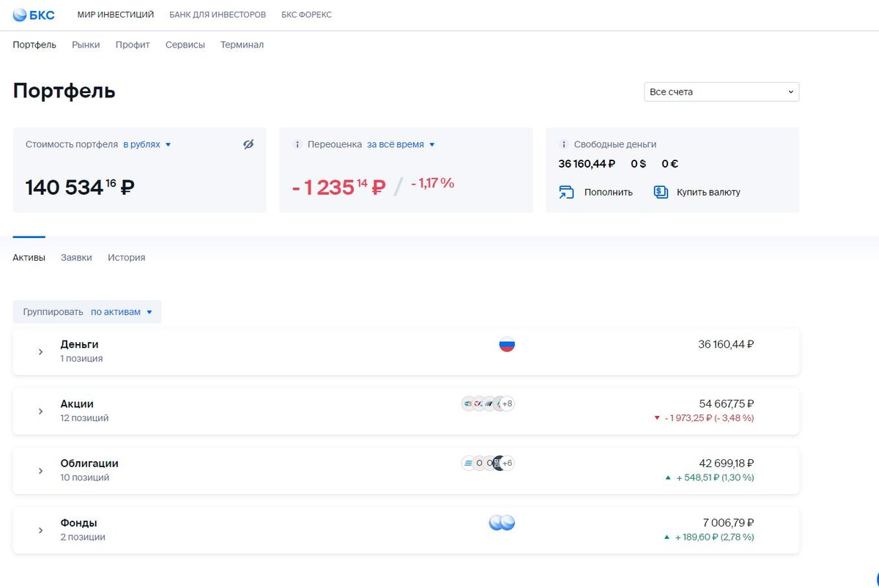Image resolution: width=879 pixels, height=588 pixels.
Task: Click revaluation amount -1 235 ₽
Action: pyautogui.click(x=338, y=187)
